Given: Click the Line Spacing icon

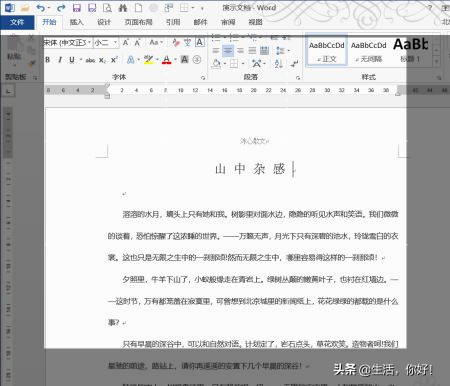Looking at the screenshot, I should 280,51.
